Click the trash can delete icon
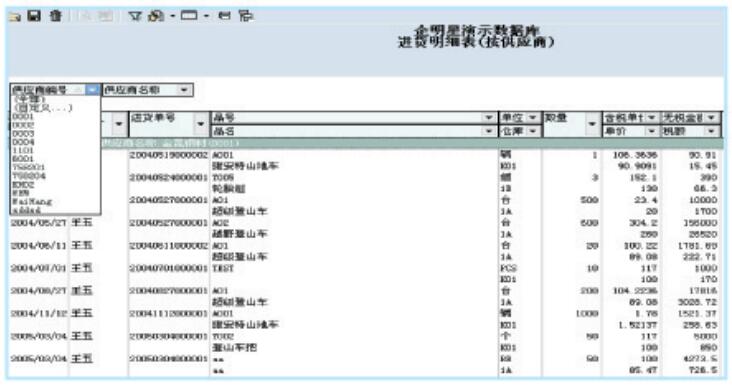 tap(56, 16)
